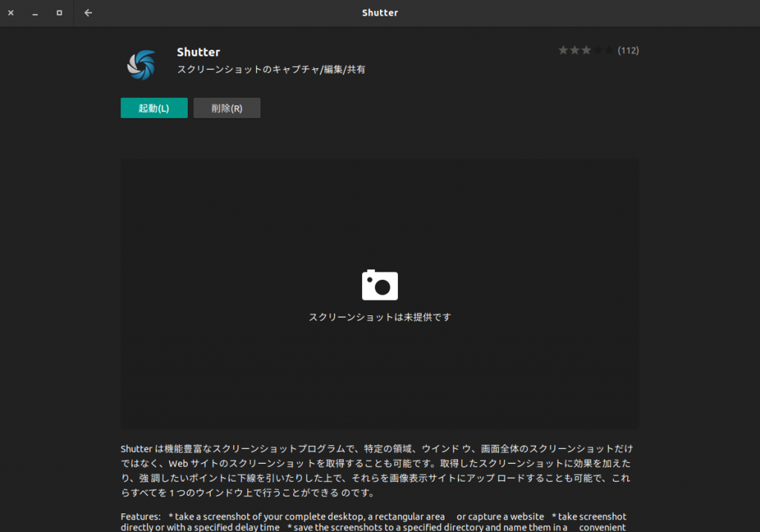
Task: Click the subtitle スクリーンショットのキャプチャ/編集/共有
Action: point(271,70)
